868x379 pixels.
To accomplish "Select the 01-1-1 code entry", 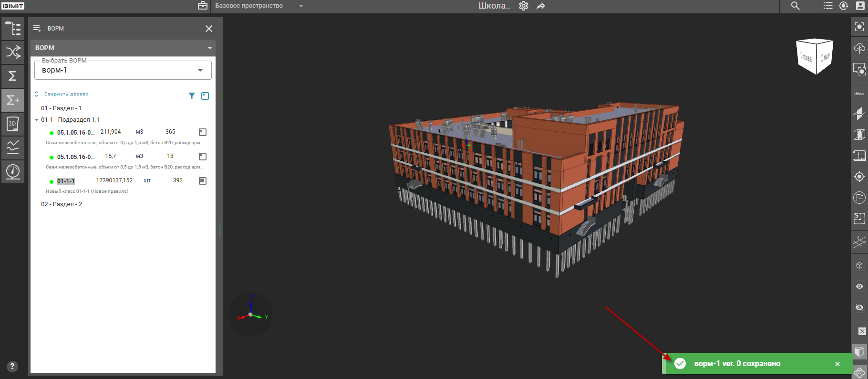I will pos(66,181).
